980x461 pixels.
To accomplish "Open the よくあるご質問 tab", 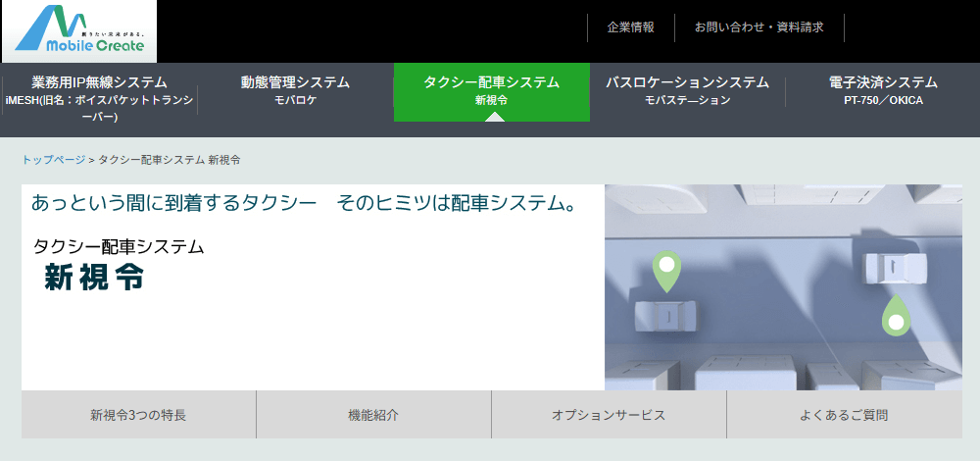I will (845, 415).
